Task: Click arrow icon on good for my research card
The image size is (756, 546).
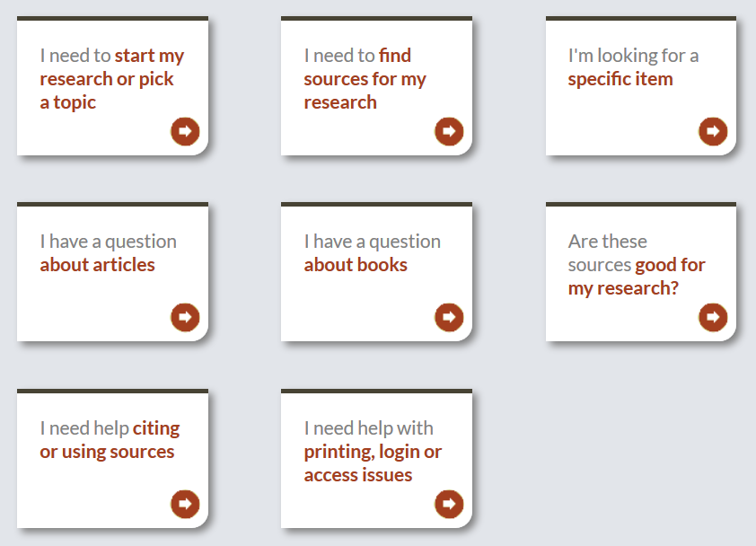Action: [713, 317]
